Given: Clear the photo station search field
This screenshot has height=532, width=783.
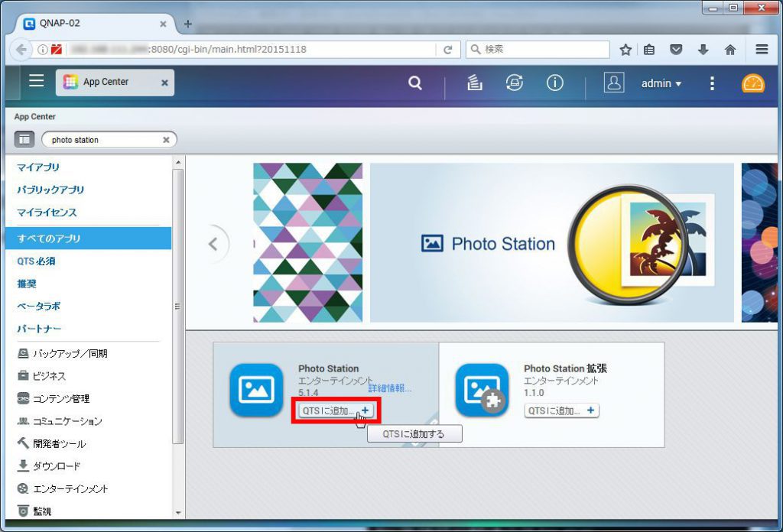Looking at the screenshot, I should [x=166, y=140].
